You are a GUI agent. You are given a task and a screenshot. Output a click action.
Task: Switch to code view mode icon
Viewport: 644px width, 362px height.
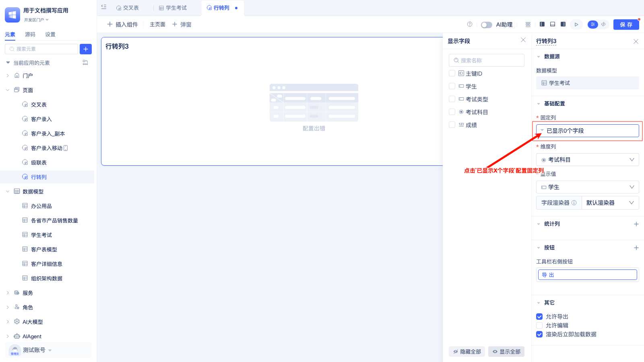[603, 25]
